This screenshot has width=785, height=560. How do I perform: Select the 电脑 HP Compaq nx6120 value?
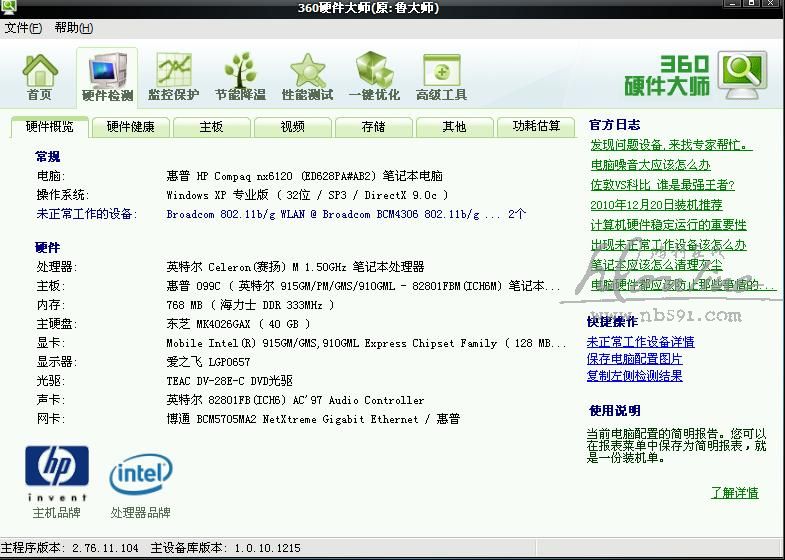304,177
